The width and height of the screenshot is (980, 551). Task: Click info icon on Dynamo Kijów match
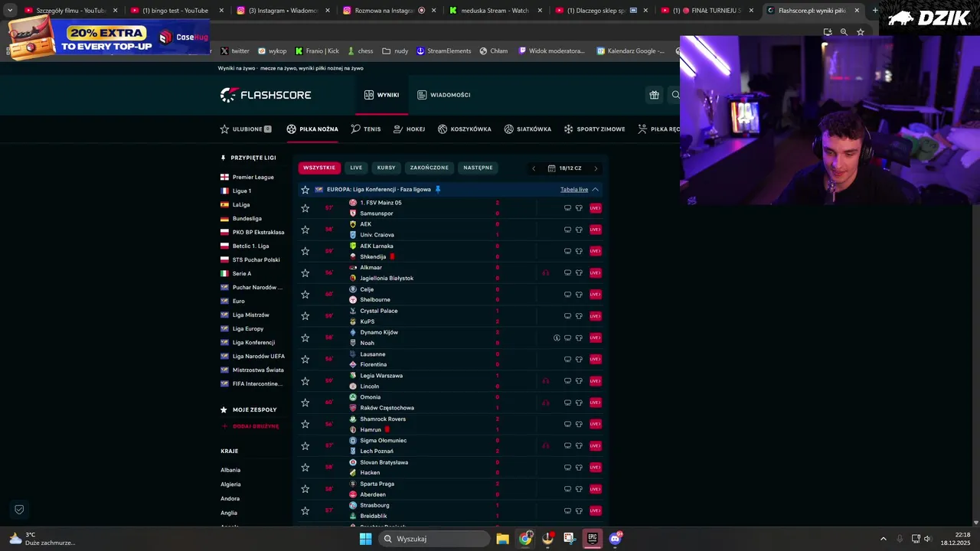click(x=557, y=337)
